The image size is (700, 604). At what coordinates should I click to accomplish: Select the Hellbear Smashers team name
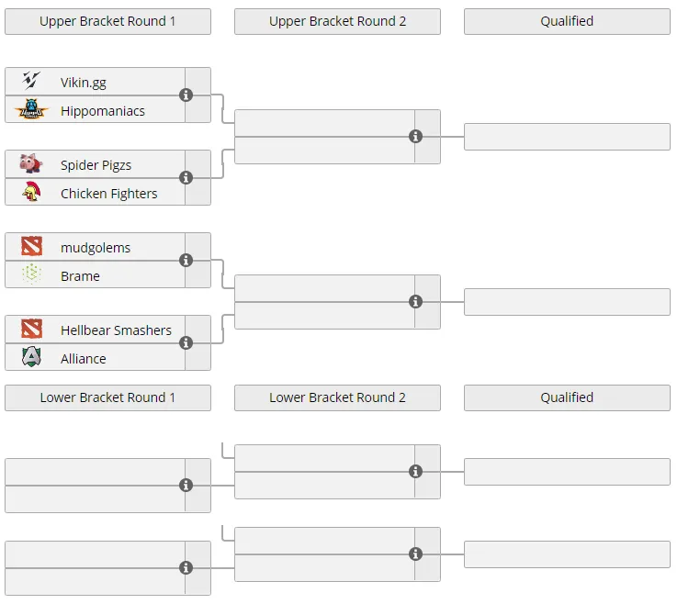tap(116, 330)
